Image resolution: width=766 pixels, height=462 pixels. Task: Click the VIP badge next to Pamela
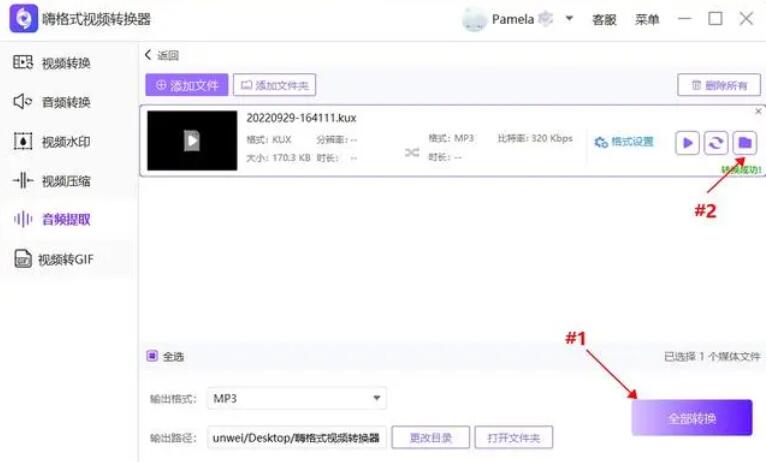point(545,19)
